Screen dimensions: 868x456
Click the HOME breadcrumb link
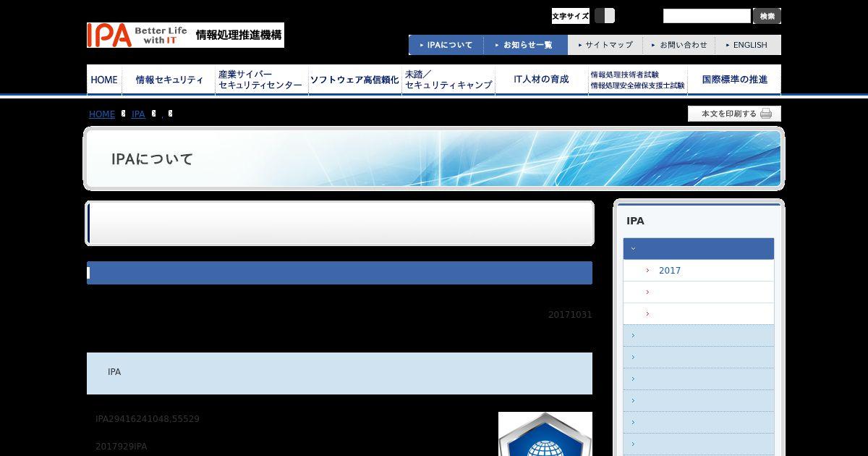click(x=102, y=114)
